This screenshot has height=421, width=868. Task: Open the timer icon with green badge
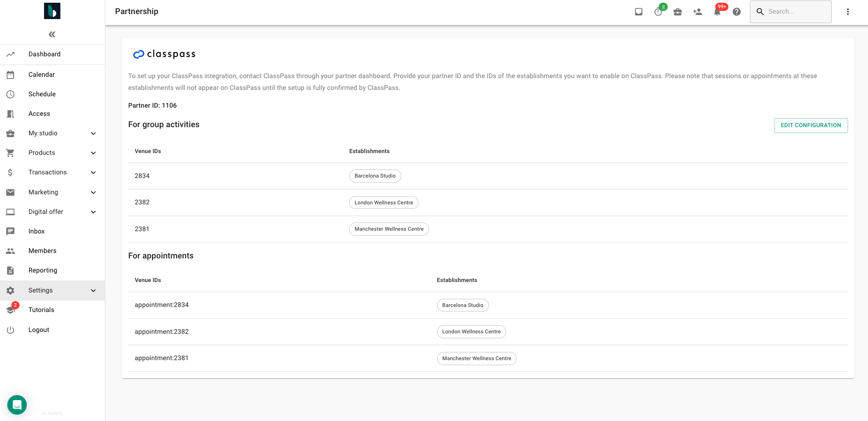click(x=658, y=12)
